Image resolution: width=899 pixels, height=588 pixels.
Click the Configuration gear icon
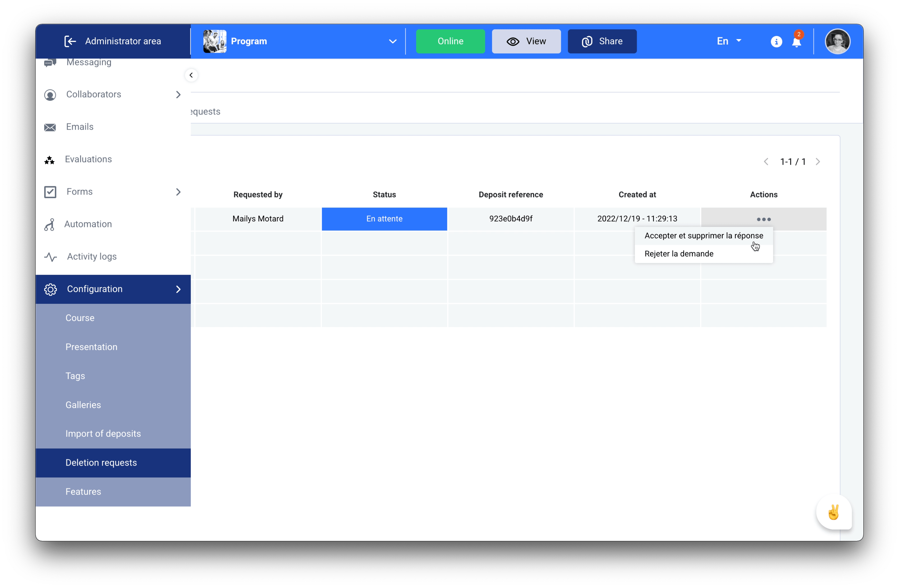(50, 289)
